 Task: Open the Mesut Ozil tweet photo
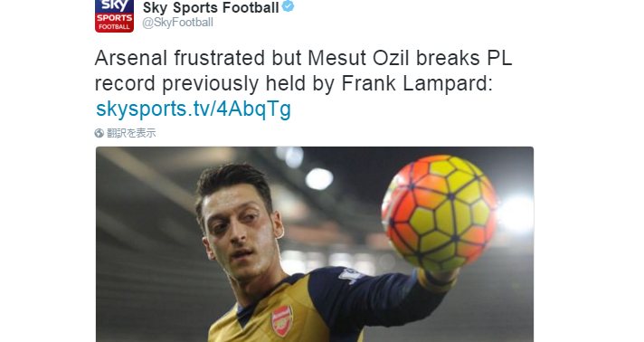315,244
